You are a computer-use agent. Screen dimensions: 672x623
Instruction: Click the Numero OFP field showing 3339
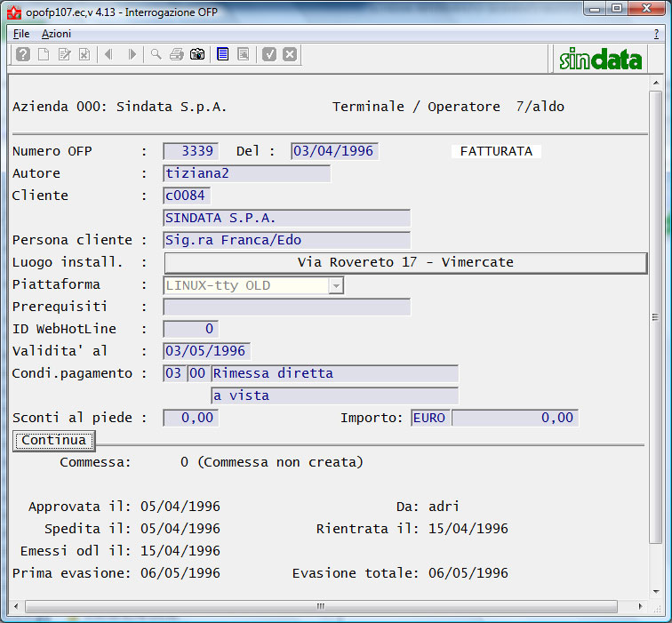point(191,151)
